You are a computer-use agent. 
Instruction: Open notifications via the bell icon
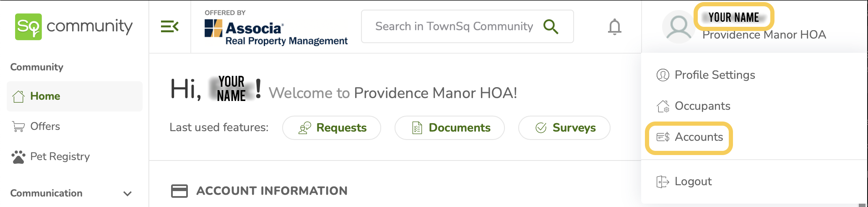(x=614, y=27)
